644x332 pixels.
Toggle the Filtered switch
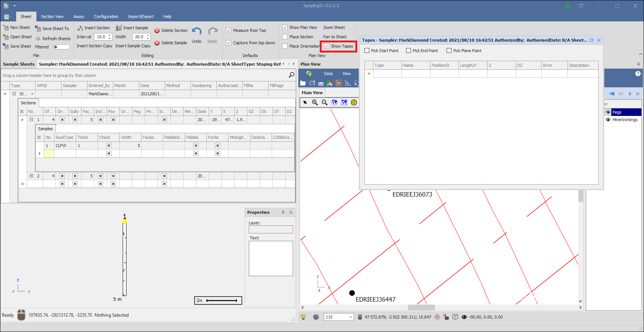pyautogui.click(x=62, y=47)
